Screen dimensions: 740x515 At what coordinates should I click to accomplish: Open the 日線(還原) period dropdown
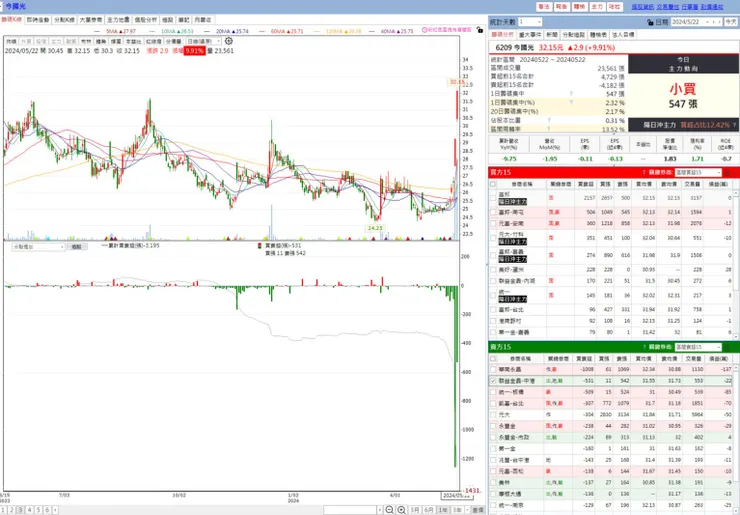click(x=204, y=42)
